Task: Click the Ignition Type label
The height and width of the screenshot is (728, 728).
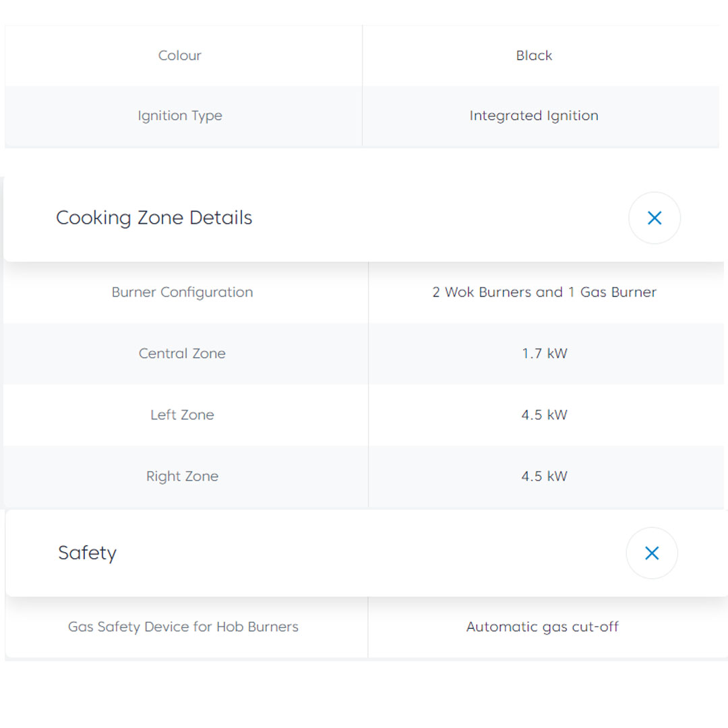Action: (180, 115)
